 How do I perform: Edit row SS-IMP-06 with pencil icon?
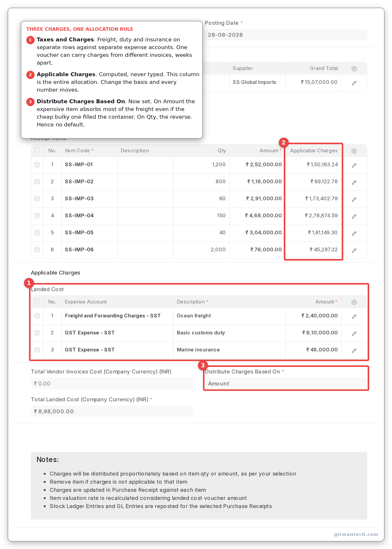click(x=354, y=250)
